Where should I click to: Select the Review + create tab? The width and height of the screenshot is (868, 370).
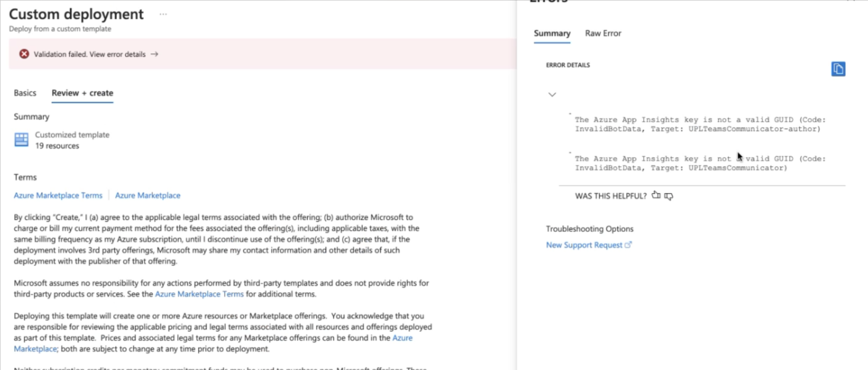pos(82,93)
